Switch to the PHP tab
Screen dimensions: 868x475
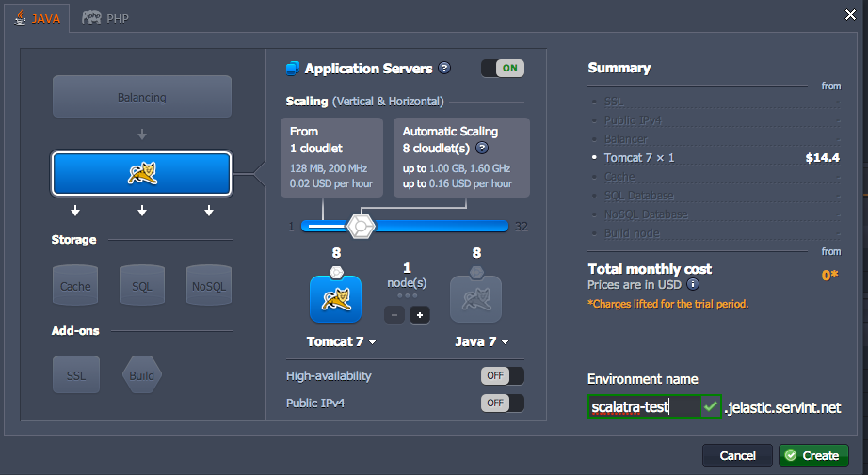click(x=105, y=18)
